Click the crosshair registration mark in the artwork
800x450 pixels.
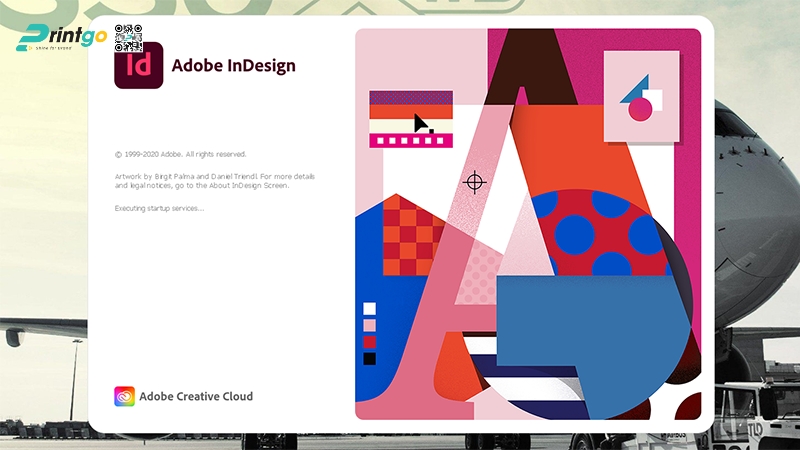(475, 182)
